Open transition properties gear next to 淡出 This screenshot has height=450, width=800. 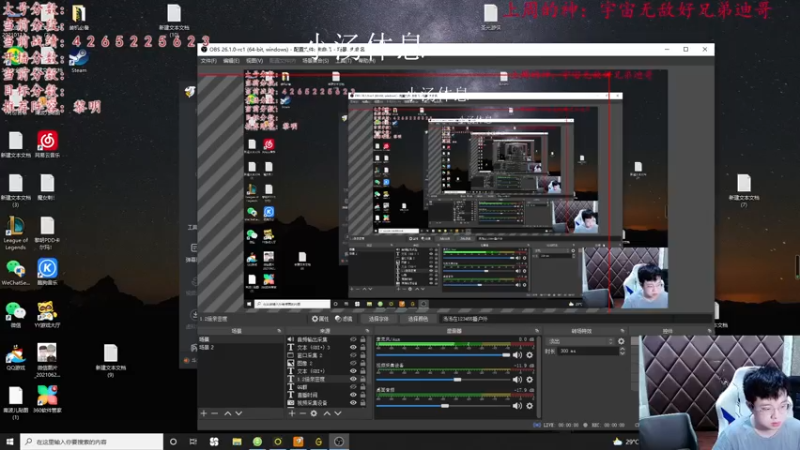click(x=621, y=341)
